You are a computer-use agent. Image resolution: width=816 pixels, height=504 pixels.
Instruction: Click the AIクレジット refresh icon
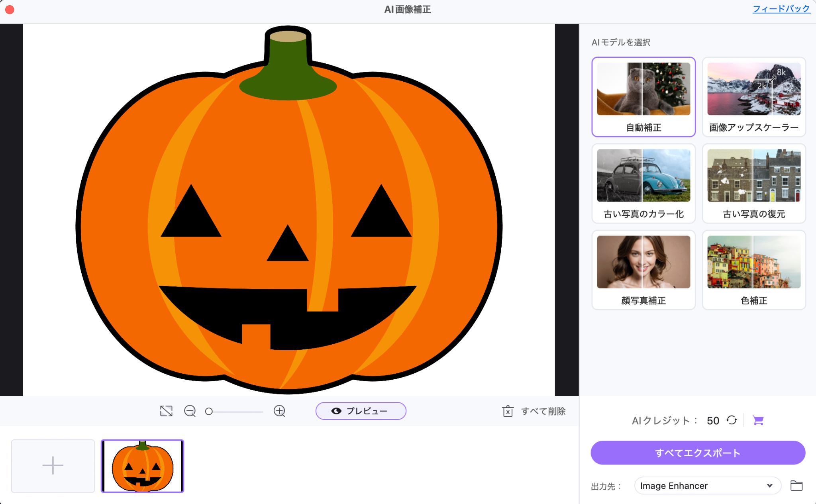731,421
